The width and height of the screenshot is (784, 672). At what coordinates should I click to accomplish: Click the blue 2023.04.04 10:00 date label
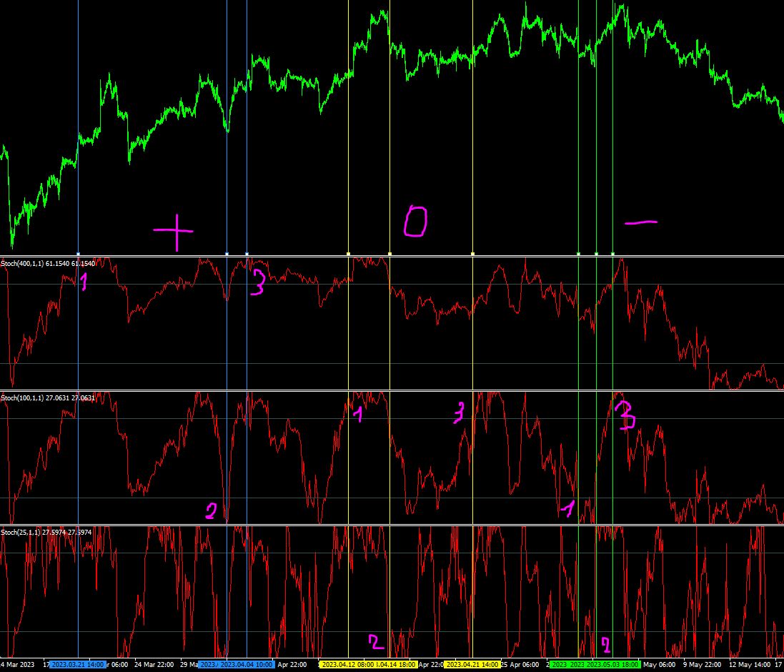click(247, 665)
